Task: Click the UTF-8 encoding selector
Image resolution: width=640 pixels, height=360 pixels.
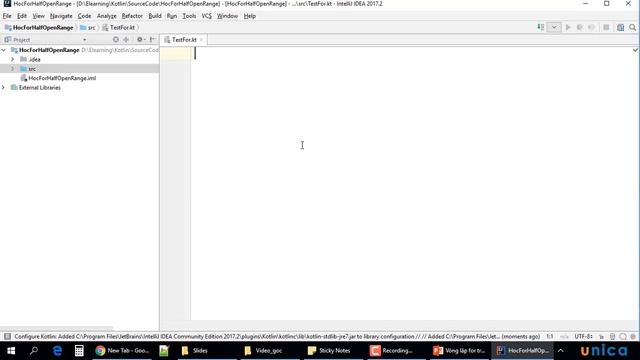Action: tap(584, 337)
